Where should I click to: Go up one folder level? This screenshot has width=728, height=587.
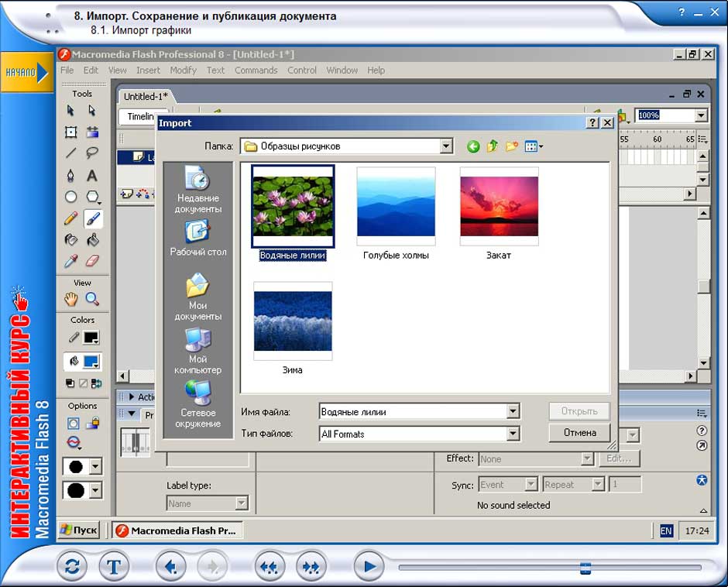pyautogui.click(x=492, y=147)
